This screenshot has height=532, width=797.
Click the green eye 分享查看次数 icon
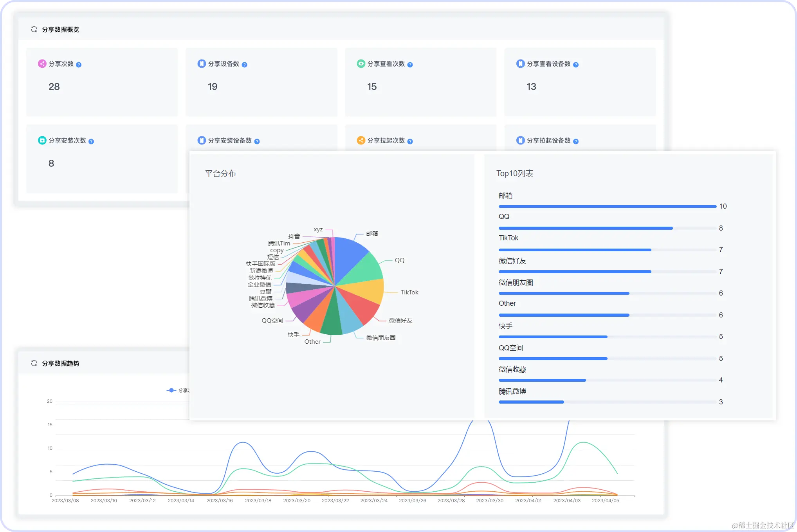click(x=361, y=63)
